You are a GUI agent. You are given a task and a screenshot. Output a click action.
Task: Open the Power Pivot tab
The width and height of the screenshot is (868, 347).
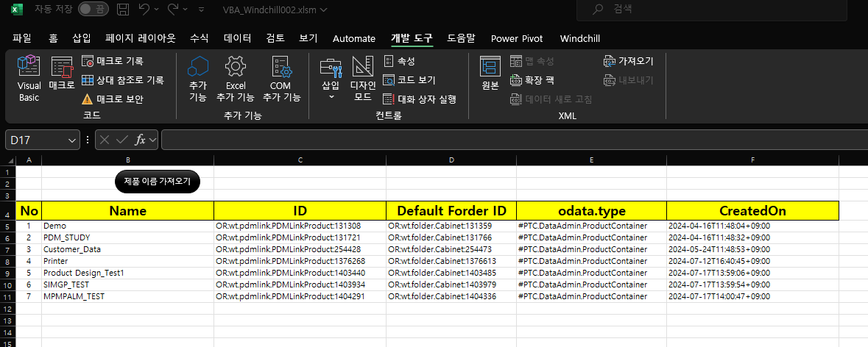[x=517, y=39]
